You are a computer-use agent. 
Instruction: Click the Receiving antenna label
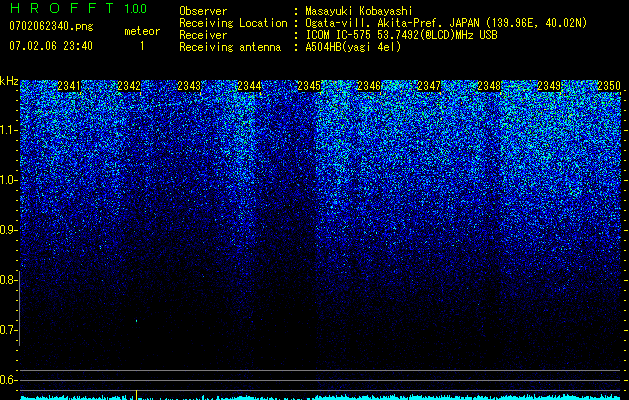(x=230, y=47)
